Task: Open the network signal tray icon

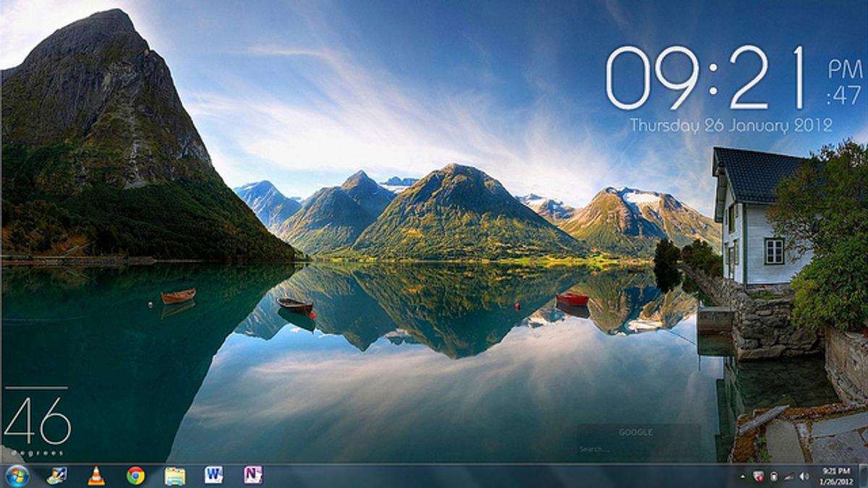Action: coord(788,476)
